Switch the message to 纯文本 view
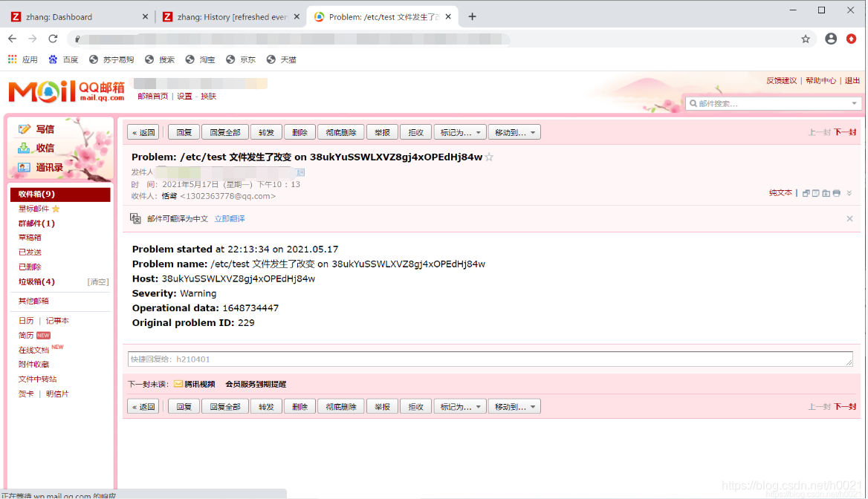Image resolution: width=868 pixels, height=499 pixels. pyautogui.click(x=780, y=193)
